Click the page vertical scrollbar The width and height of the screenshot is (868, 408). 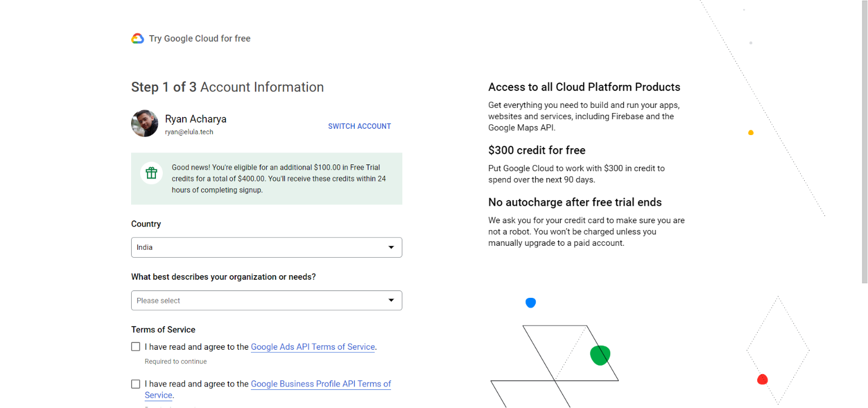[864, 141]
